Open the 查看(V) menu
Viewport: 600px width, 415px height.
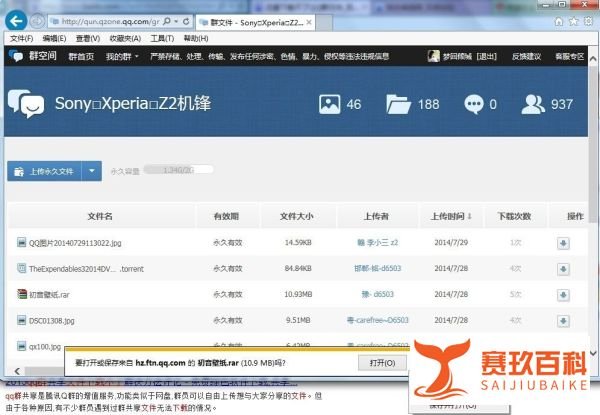point(88,39)
